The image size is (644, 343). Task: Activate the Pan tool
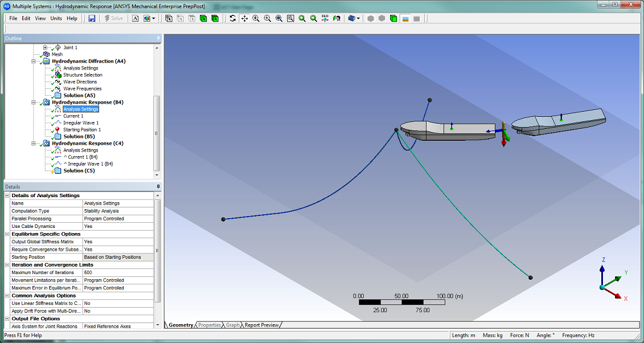245,18
